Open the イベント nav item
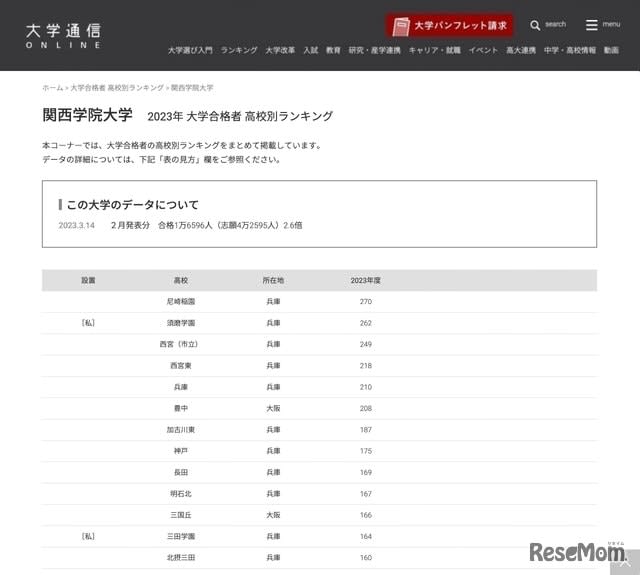 (483, 50)
